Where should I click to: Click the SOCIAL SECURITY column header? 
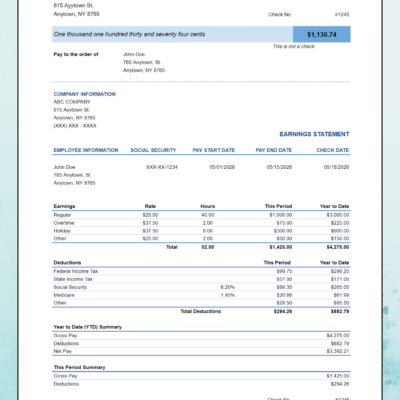tap(153, 150)
